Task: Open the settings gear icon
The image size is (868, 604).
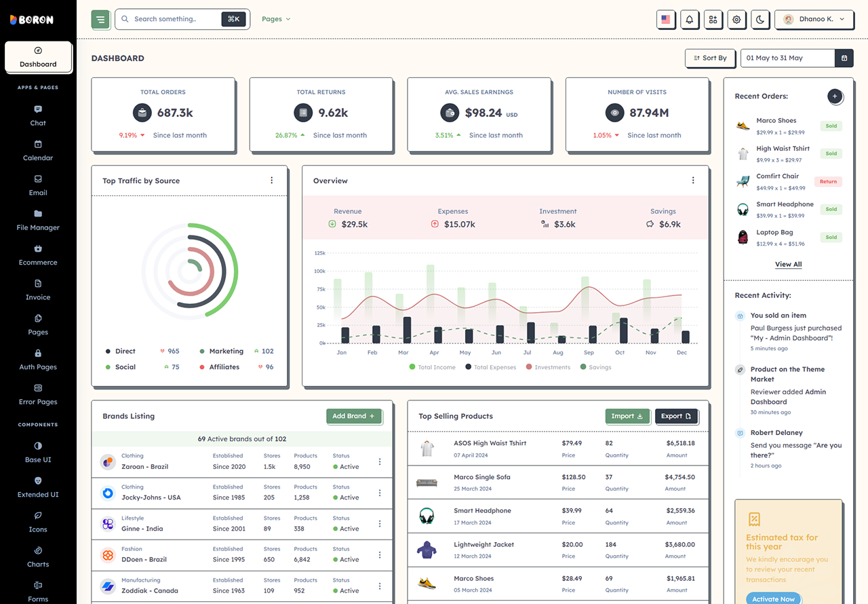Action: pos(736,20)
